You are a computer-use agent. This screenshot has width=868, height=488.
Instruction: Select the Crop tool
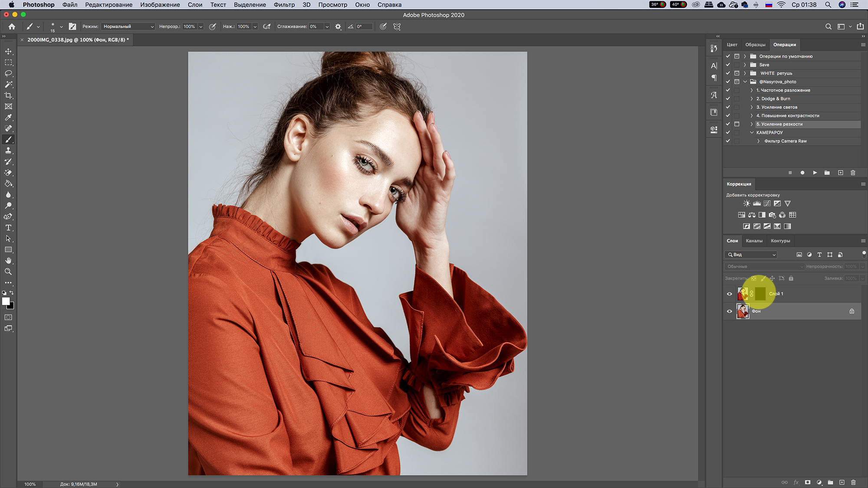click(8, 95)
